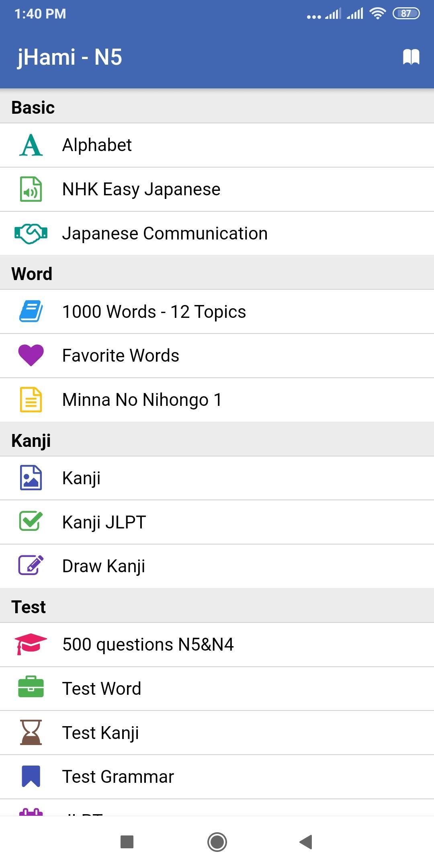
Task: Go to Favorite Words list
Action: pyautogui.click(x=121, y=356)
